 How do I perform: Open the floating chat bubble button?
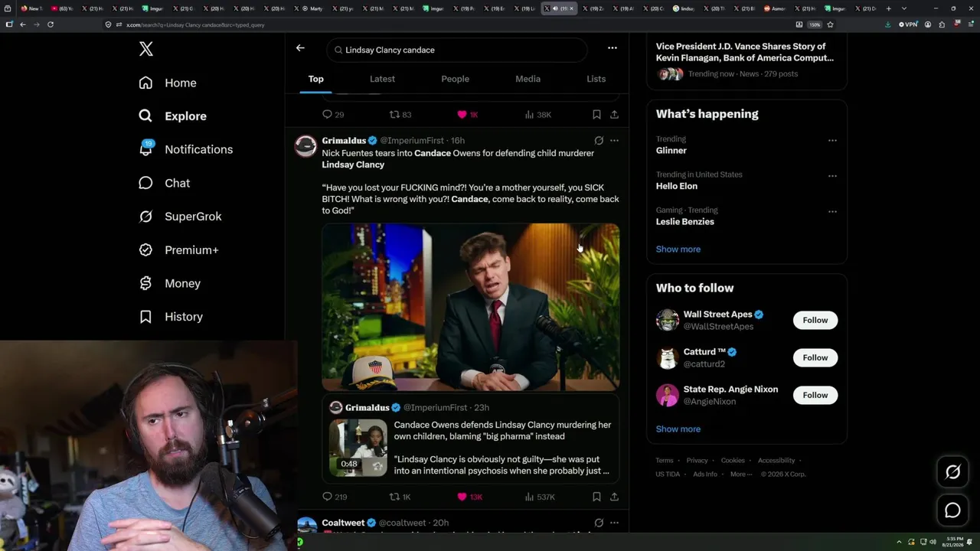pyautogui.click(x=952, y=510)
